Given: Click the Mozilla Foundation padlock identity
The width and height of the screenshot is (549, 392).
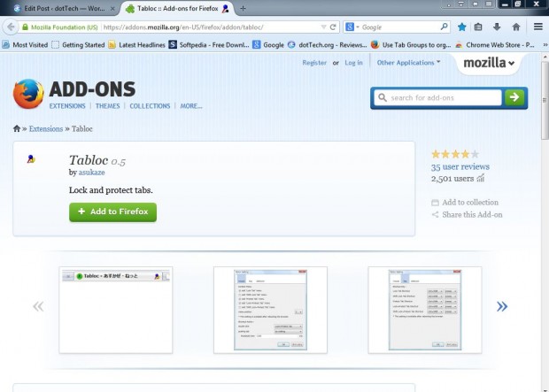Looking at the screenshot, I should click(60, 27).
